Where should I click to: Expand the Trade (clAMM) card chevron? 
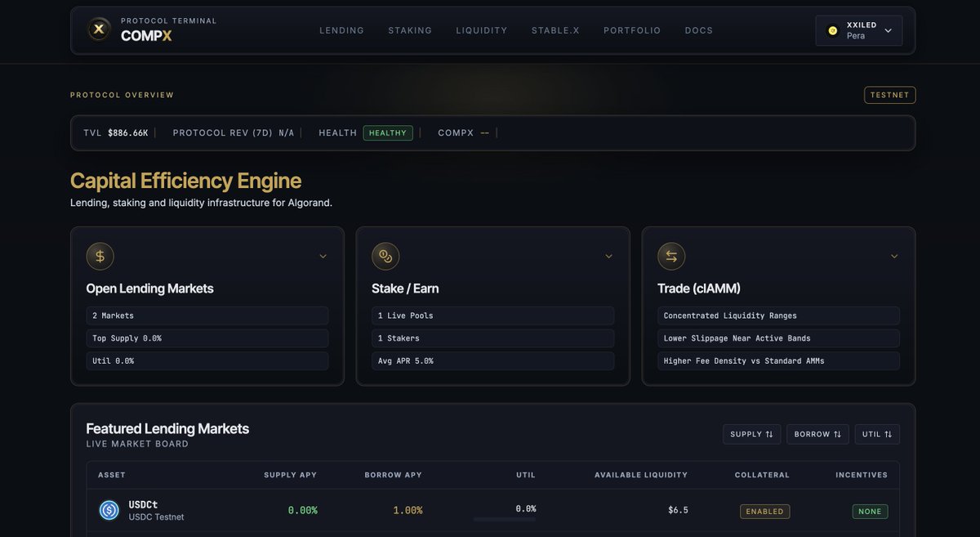pos(894,257)
